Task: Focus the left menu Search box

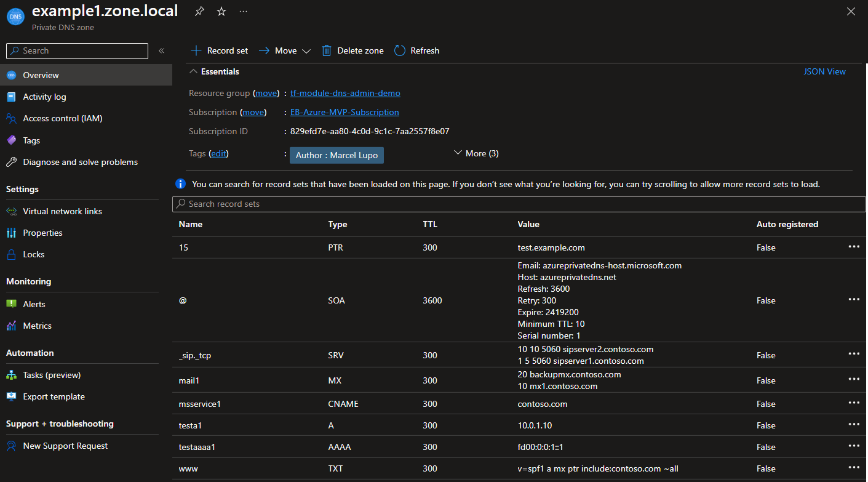Action: (x=77, y=51)
